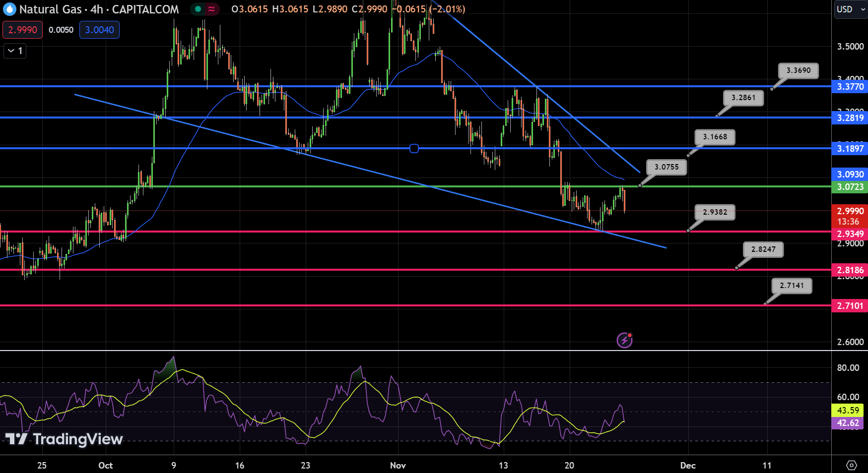Collapse the indicator legend chevron labeled 1
The image size is (868, 473).
15,51
